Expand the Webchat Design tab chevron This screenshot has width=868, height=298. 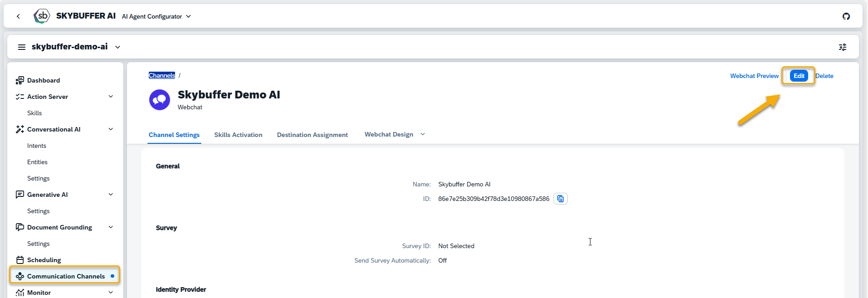coord(423,134)
